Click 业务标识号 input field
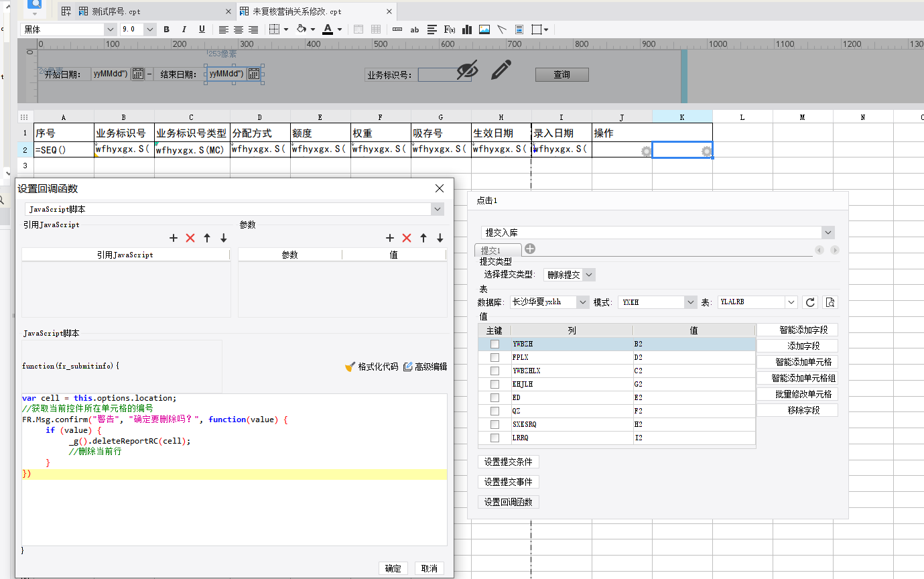The image size is (924, 579). [x=444, y=74]
